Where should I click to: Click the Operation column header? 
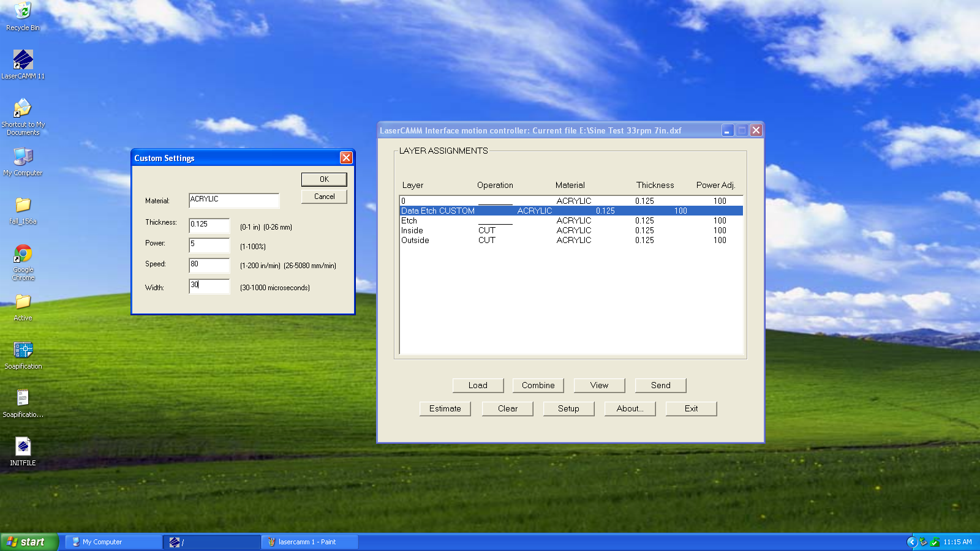[x=495, y=185]
